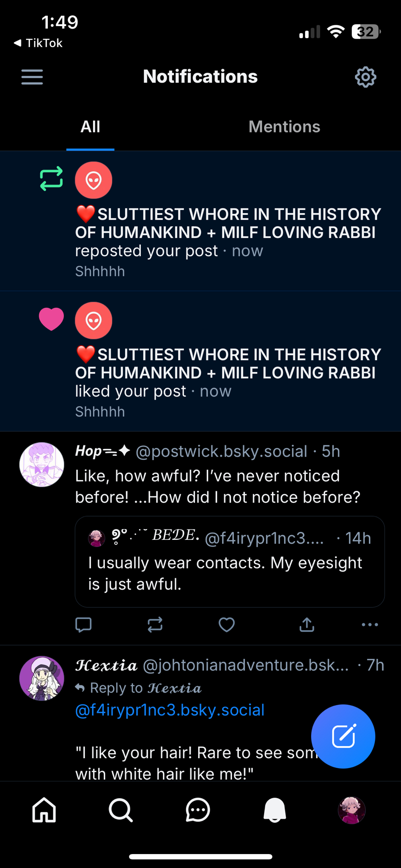Open my profile from bottom bar
The height and width of the screenshot is (868, 401).
coord(351,810)
